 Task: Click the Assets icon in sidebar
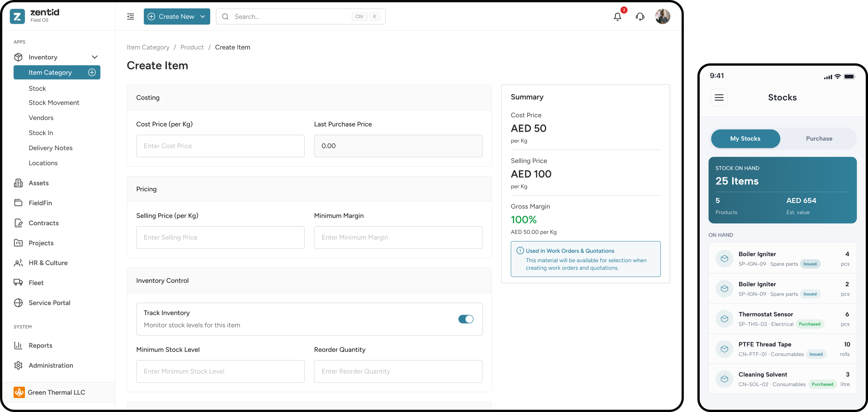[18, 183]
